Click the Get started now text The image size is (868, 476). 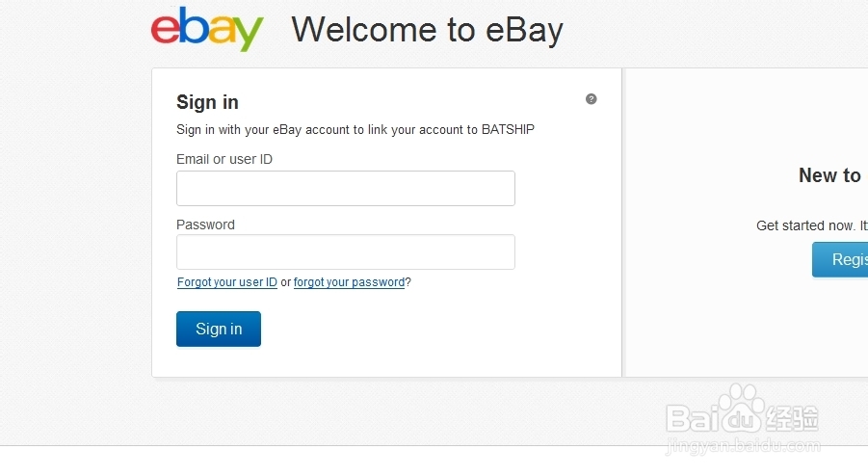click(805, 225)
